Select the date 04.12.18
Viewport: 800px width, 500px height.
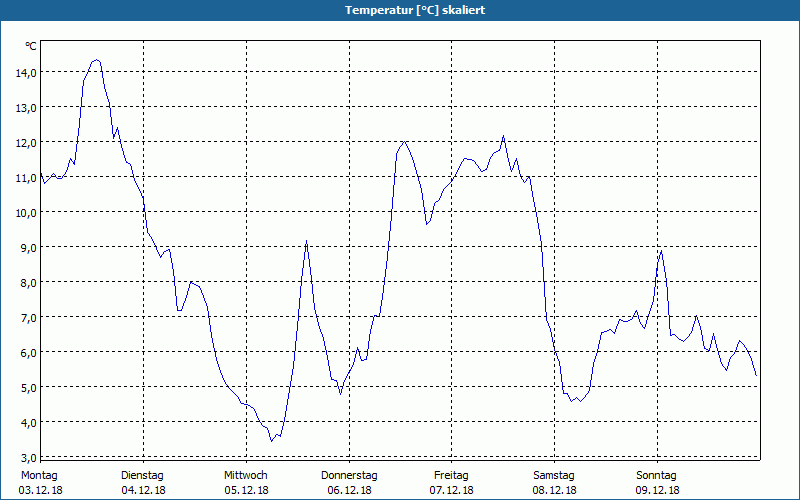tap(143, 490)
